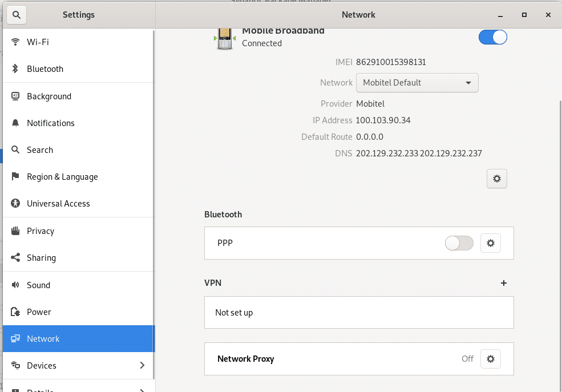The width and height of the screenshot is (562, 392).
Task: Click the Bluetooth icon in sidebar
Action: [15, 68]
